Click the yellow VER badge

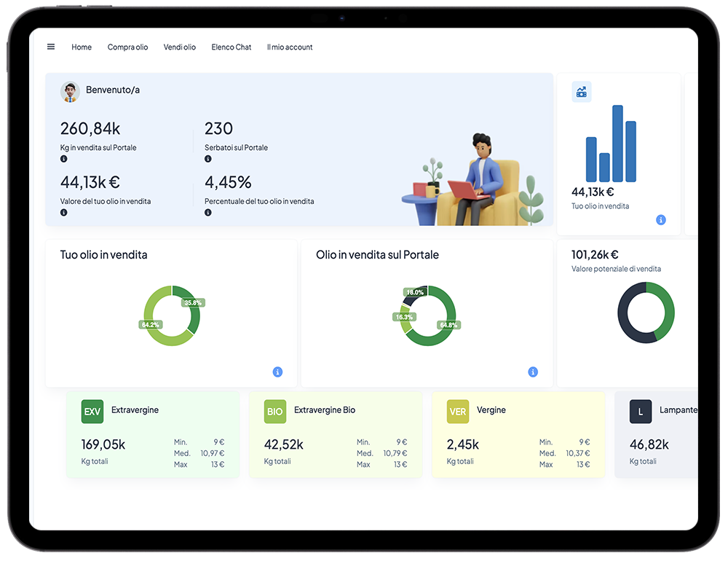pyautogui.click(x=458, y=412)
